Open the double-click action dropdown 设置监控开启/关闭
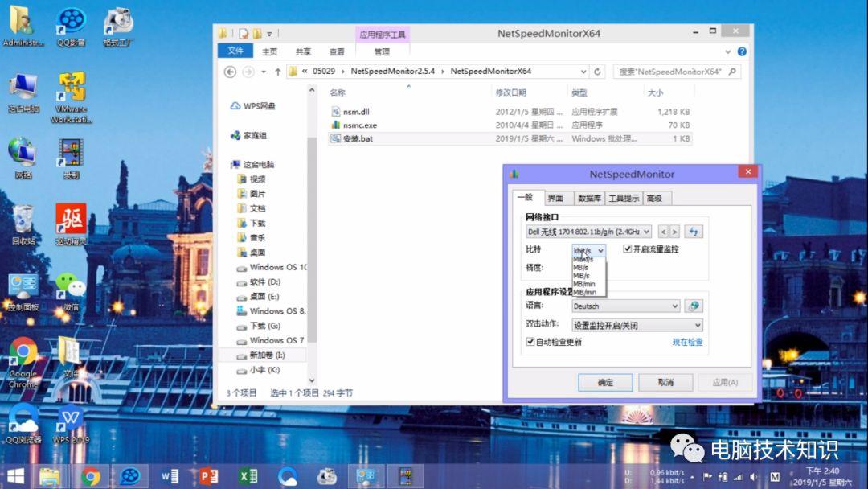The image size is (868, 489). point(637,325)
